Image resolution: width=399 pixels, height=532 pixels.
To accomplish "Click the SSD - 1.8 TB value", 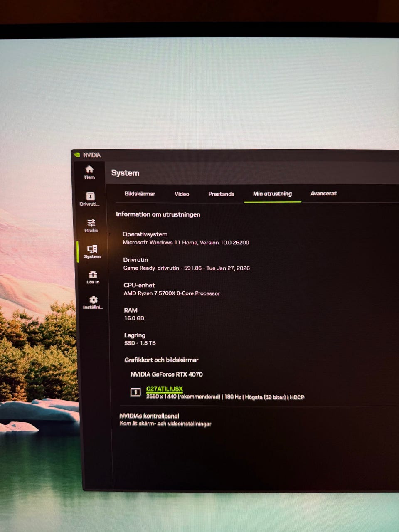I will click(x=140, y=343).
